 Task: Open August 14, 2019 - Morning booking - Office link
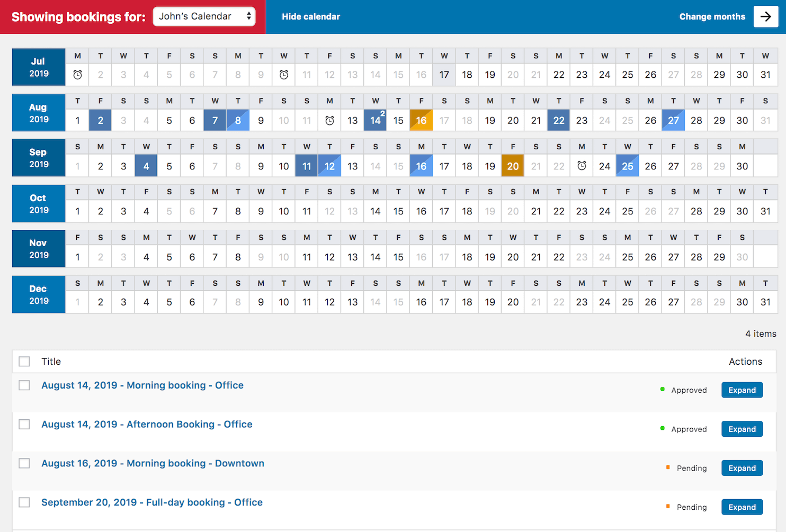142,385
